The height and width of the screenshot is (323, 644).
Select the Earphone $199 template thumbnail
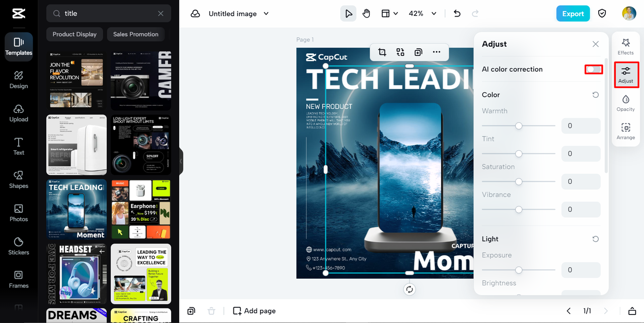(x=141, y=209)
